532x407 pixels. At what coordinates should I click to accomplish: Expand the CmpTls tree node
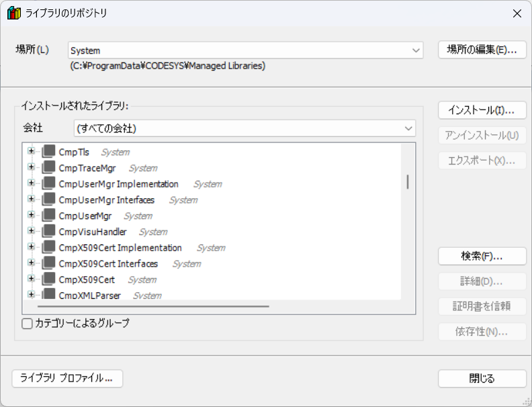[31, 151]
